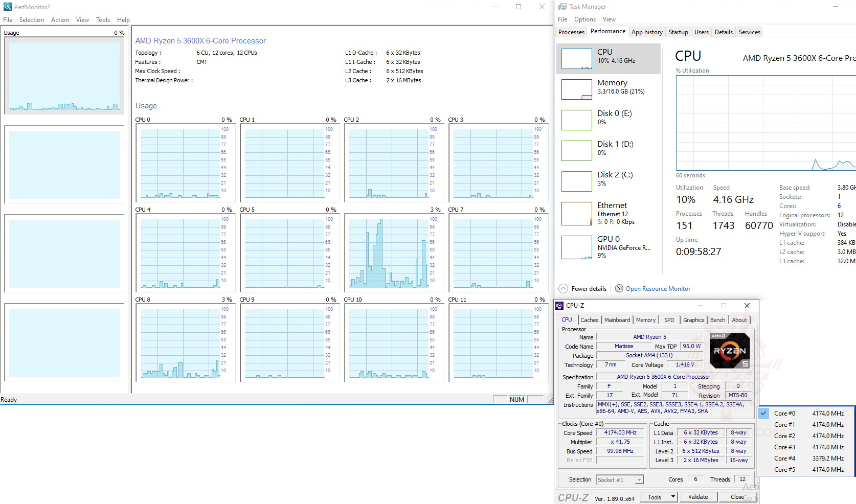856x504 pixels.
Task: Toggle the checked Core #0 menu entry
Action: 806,414
